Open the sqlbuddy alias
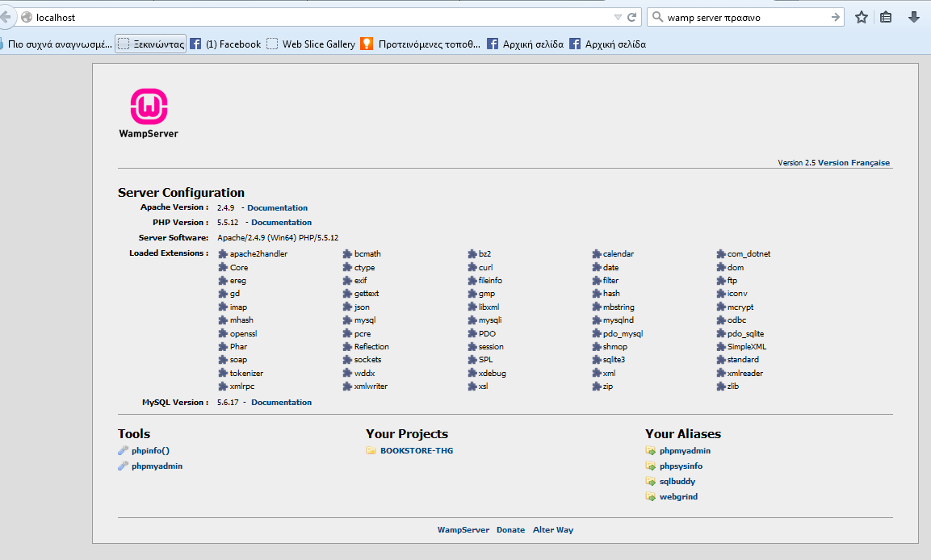931x560 pixels. (x=677, y=482)
